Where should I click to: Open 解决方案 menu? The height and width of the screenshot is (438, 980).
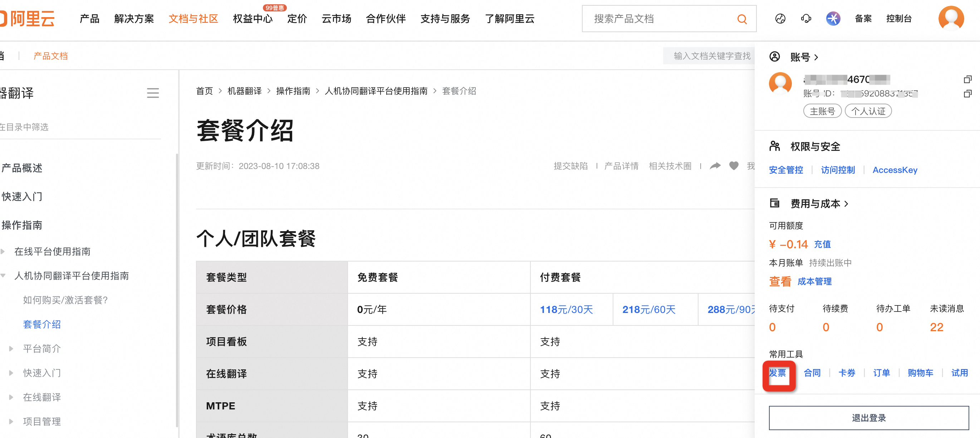[x=134, y=19]
